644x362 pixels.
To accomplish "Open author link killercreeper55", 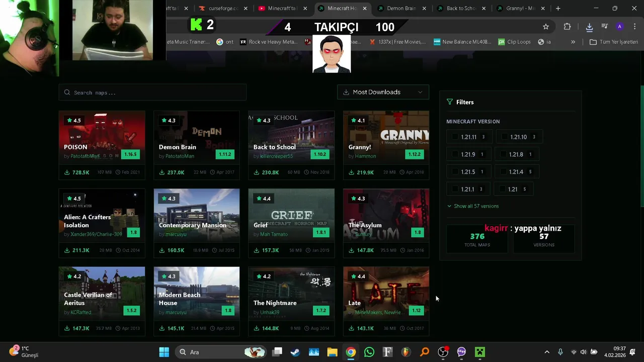I will pos(276,156).
